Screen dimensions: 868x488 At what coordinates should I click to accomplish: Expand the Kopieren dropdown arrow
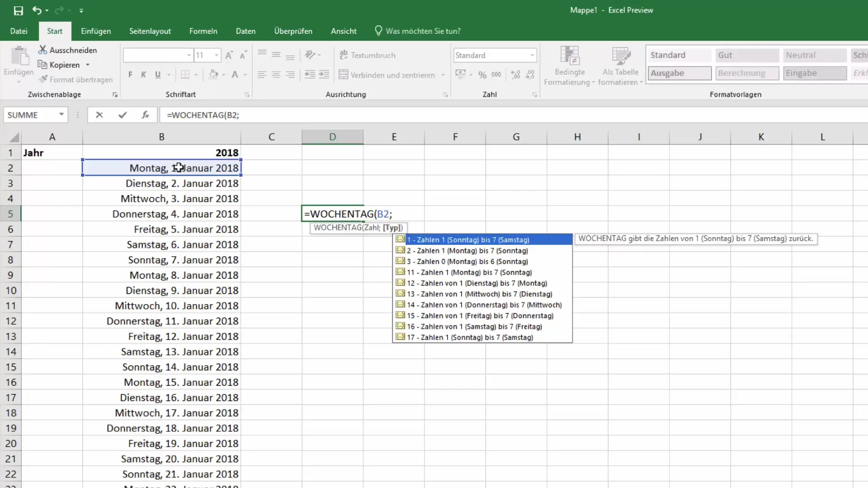[x=88, y=65]
